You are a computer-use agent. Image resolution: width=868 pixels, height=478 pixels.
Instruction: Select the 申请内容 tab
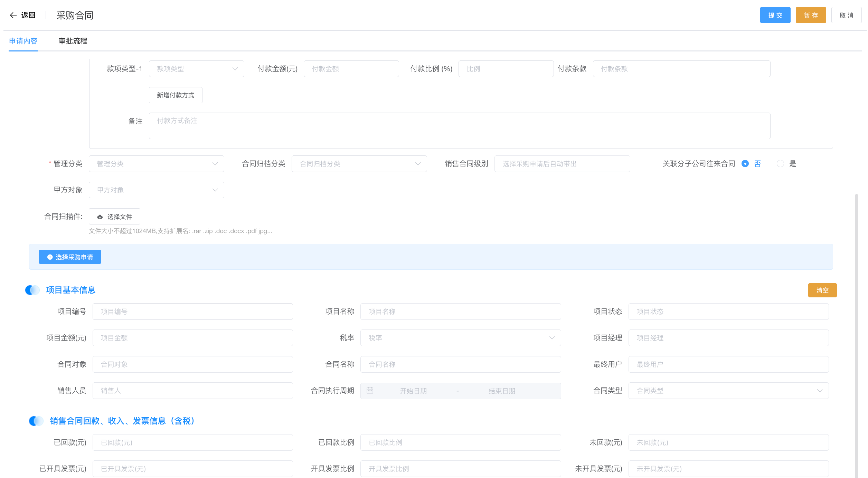point(23,41)
